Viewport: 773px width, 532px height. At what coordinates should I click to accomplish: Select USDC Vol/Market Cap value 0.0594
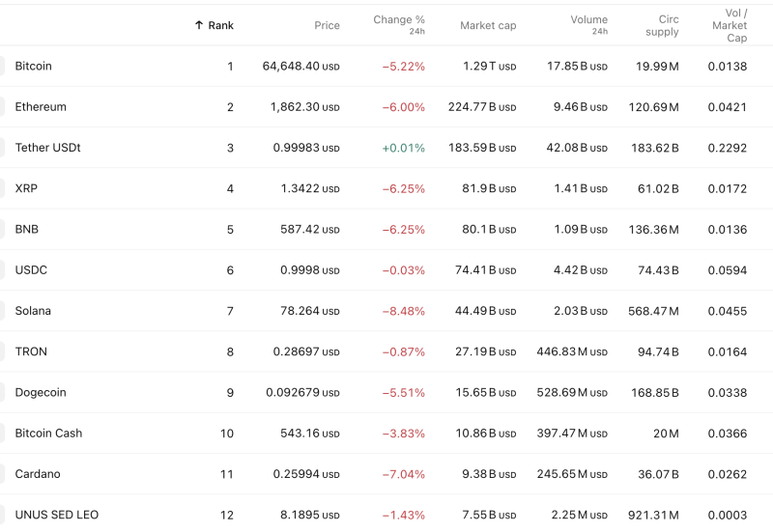click(x=728, y=270)
